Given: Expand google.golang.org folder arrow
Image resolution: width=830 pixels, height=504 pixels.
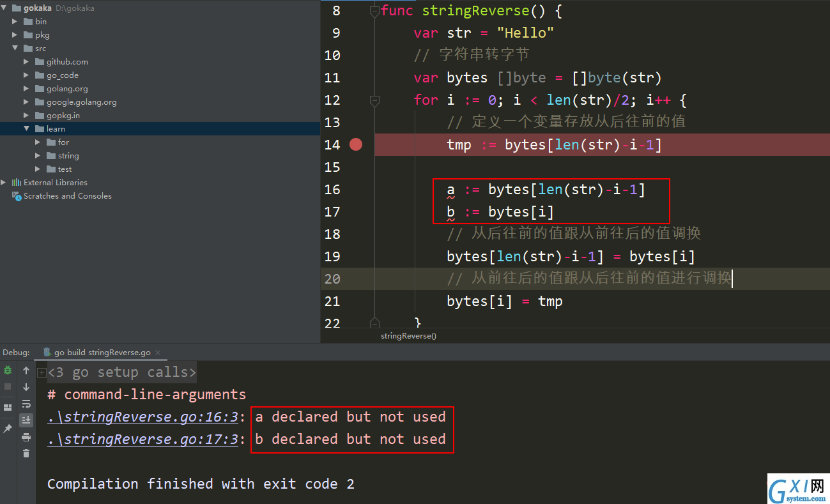Looking at the screenshot, I should point(26,102).
